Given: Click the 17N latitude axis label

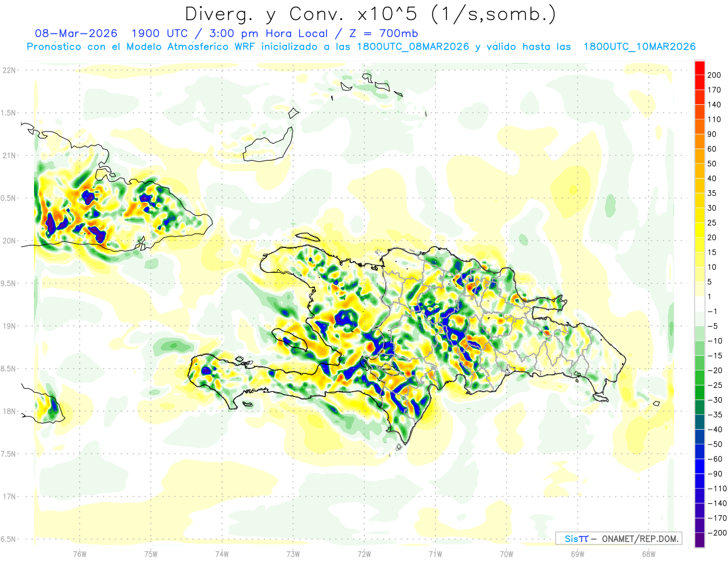Looking at the screenshot, I should coord(9,497).
